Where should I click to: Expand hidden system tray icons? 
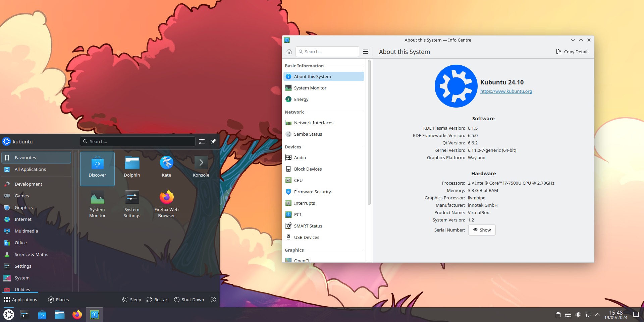(598, 315)
